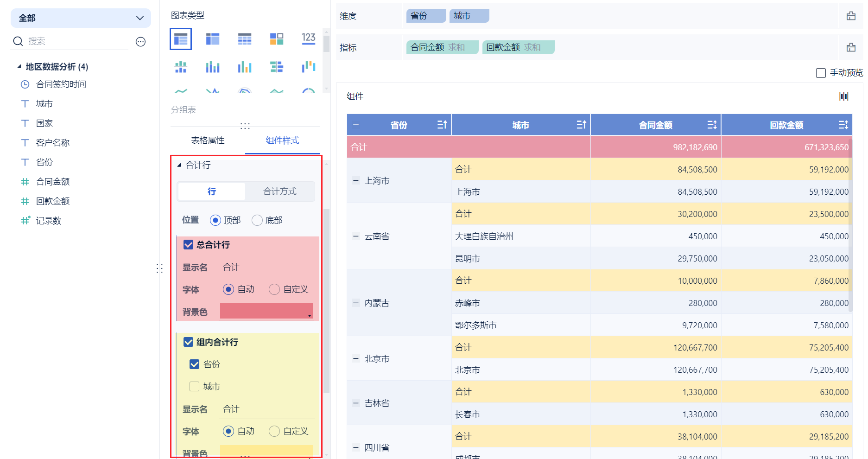The width and height of the screenshot is (868, 459).
Task: Enable the 手动预览 checkbox
Action: tap(821, 73)
